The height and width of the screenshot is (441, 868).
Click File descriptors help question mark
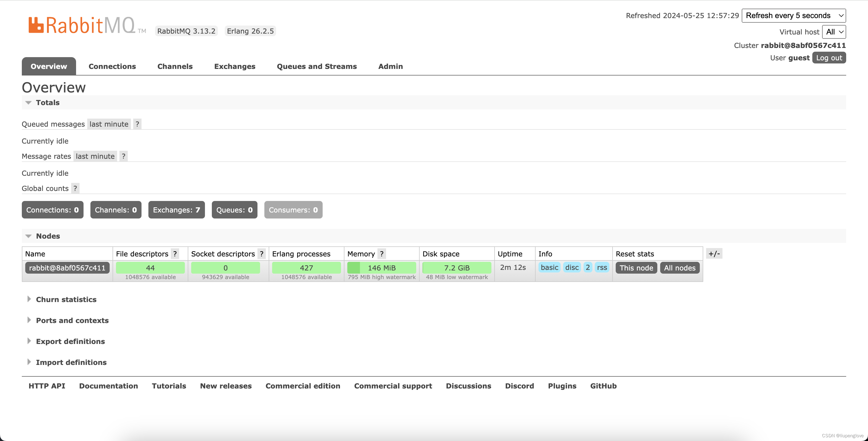tap(175, 254)
